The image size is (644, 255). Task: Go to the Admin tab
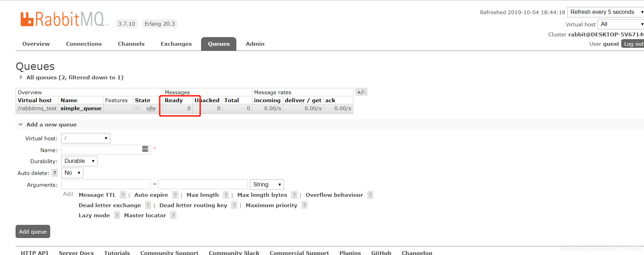pyautogui.click(x=255, y=44)
